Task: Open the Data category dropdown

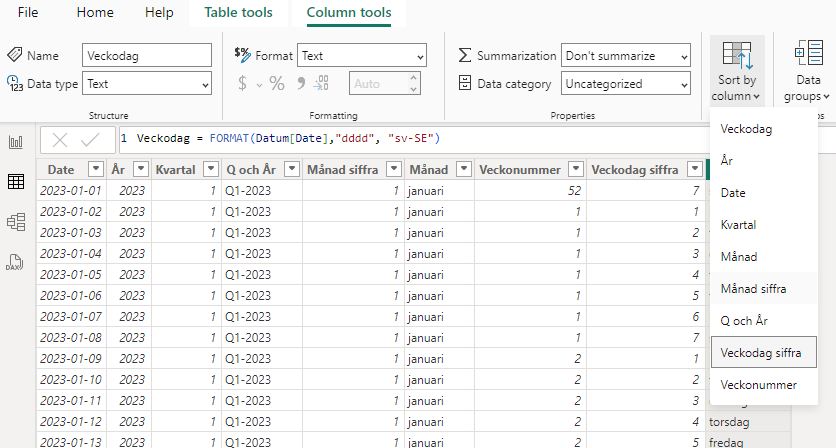Action: (x=625, y=84)
